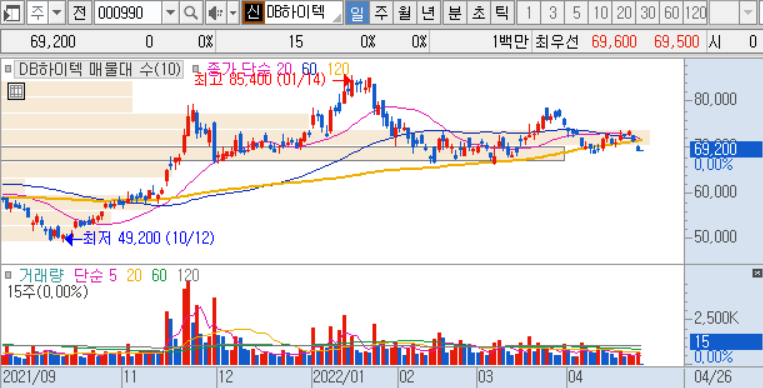Click the 종가 단순 moving average label

[x=239, y=69]
